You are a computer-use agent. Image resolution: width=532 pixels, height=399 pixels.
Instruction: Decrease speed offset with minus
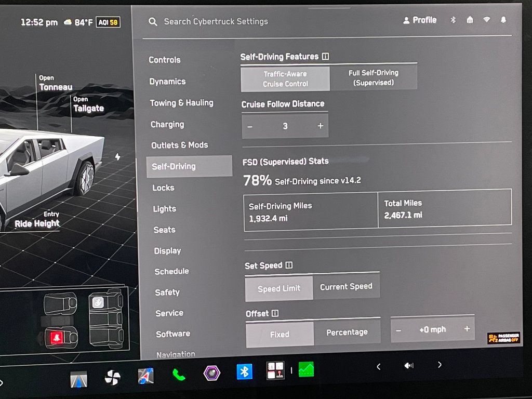click(x=398, y=330)
